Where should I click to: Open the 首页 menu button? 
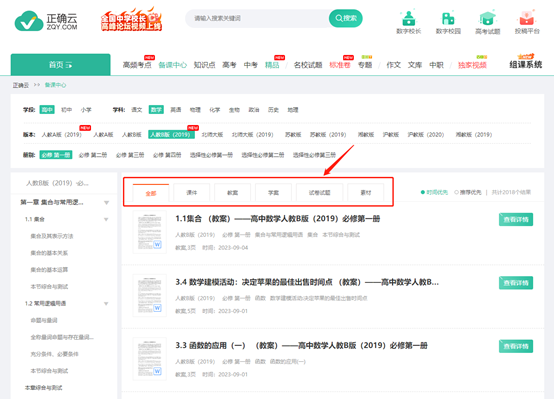60,65
